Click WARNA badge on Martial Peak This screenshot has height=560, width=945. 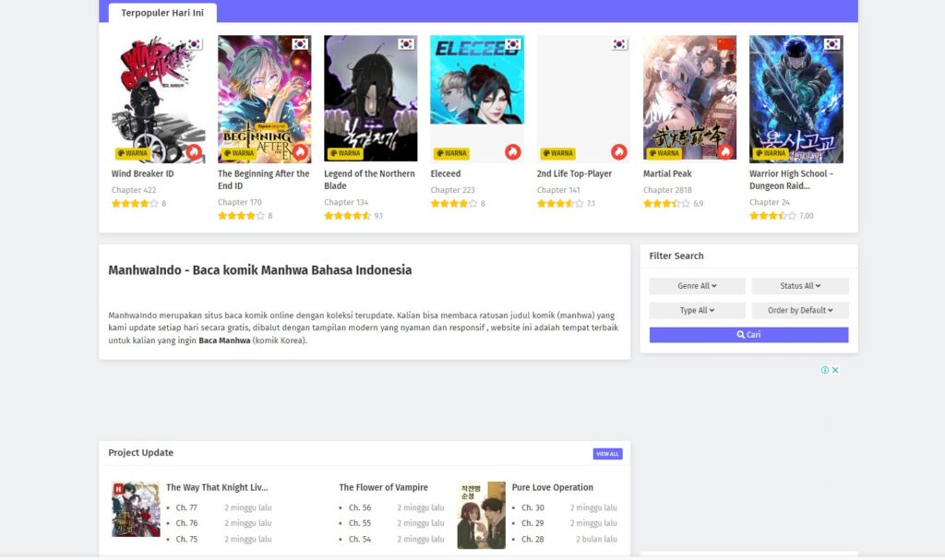(664, 153)
